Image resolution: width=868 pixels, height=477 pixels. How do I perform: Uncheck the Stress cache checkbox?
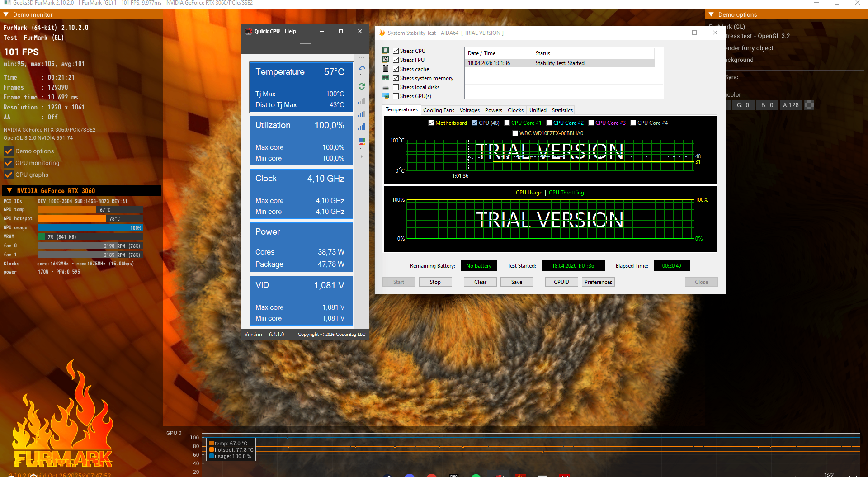click(396, 69)
